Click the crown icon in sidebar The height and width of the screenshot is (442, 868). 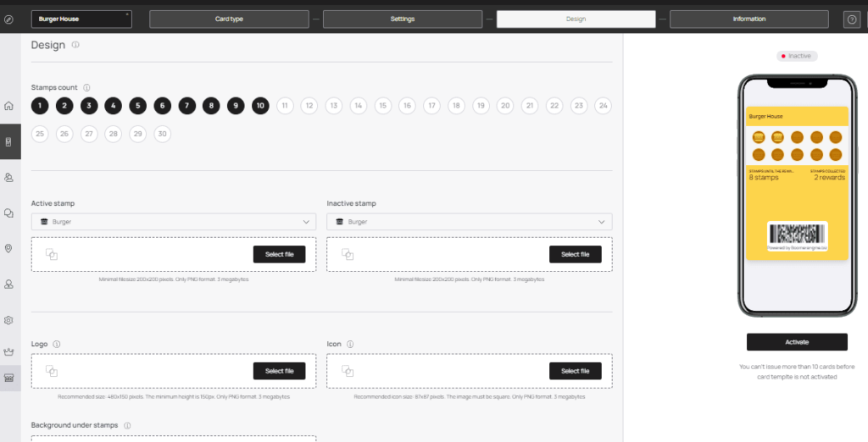[8, 351]
